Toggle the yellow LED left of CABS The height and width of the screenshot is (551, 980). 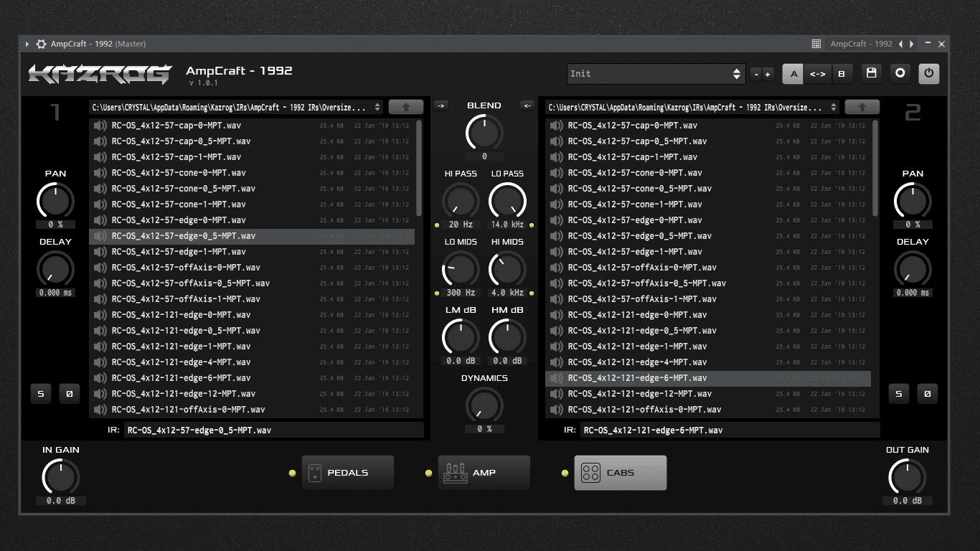point(565,473)
